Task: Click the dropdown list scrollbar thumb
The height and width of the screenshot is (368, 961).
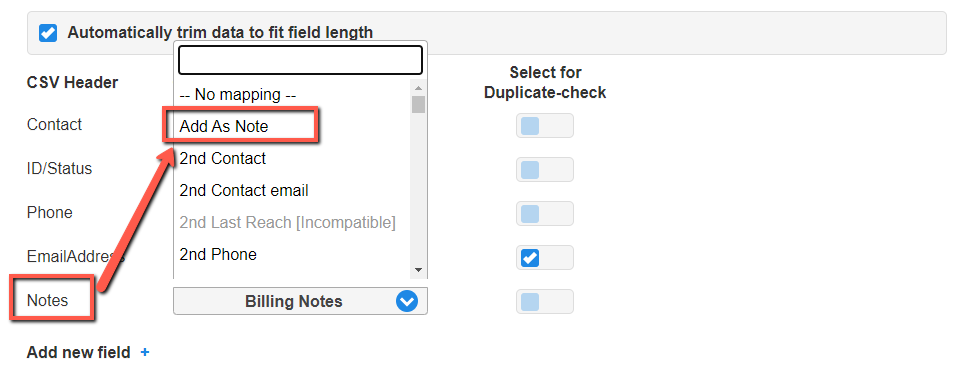Action: [x=419, y=104]
